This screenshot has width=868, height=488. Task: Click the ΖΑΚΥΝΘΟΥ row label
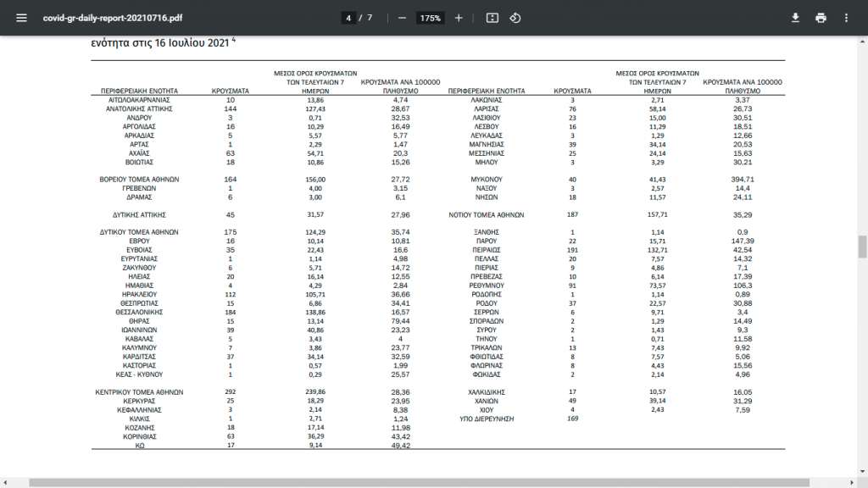tap(139, 268)
